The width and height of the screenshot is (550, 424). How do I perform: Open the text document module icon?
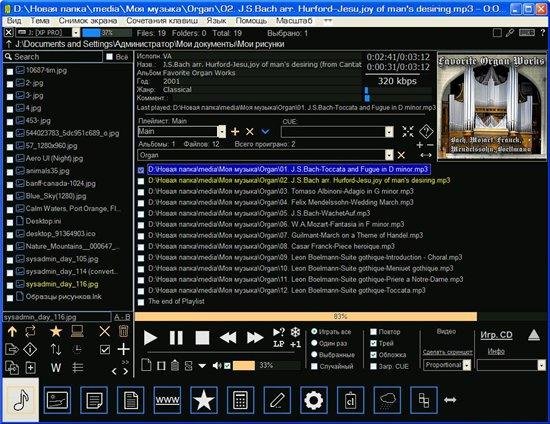130,400
